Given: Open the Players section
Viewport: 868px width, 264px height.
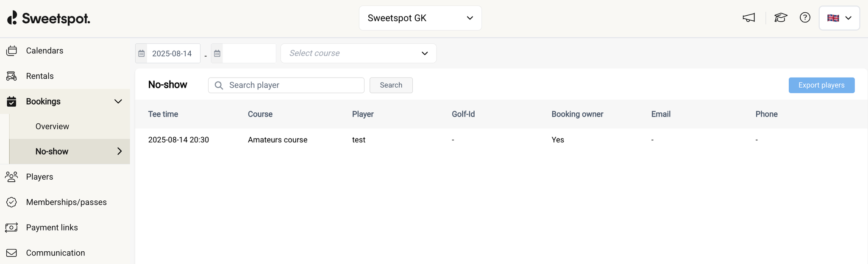Looking at the screenshot, I should pos(39,177).
